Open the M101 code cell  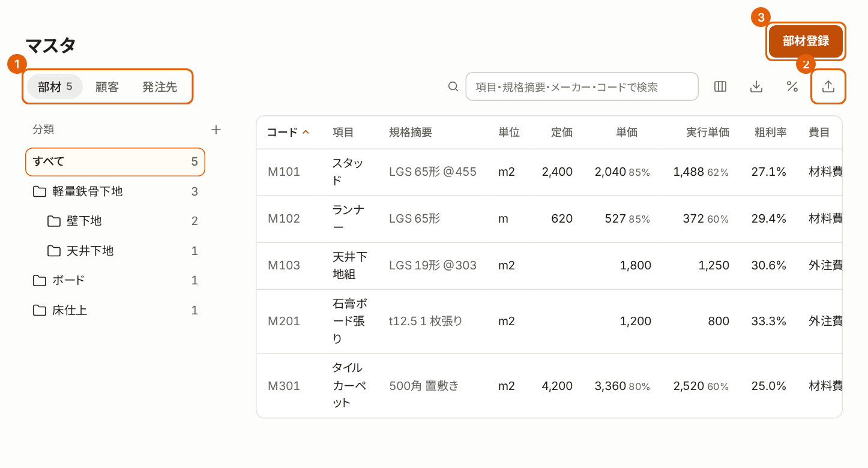pyautogui.click(x=284, y=172)
